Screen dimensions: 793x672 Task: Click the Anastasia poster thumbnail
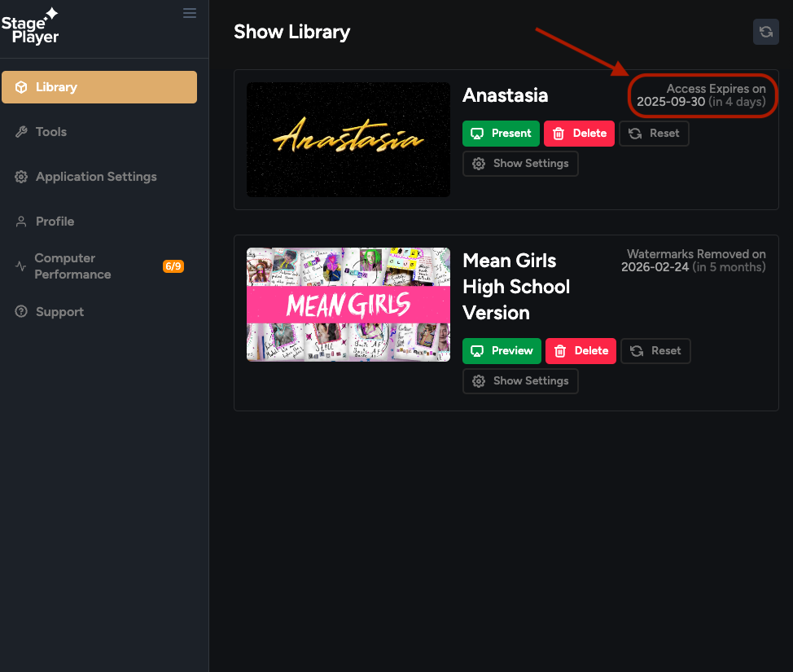click(348, 139)
